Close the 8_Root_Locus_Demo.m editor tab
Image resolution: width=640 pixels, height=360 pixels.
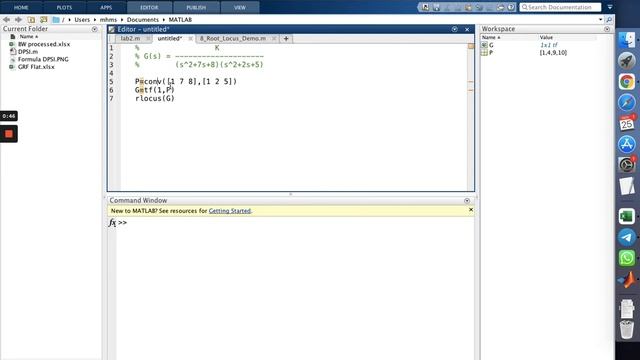pyautogui.click(x=274, y=38)
